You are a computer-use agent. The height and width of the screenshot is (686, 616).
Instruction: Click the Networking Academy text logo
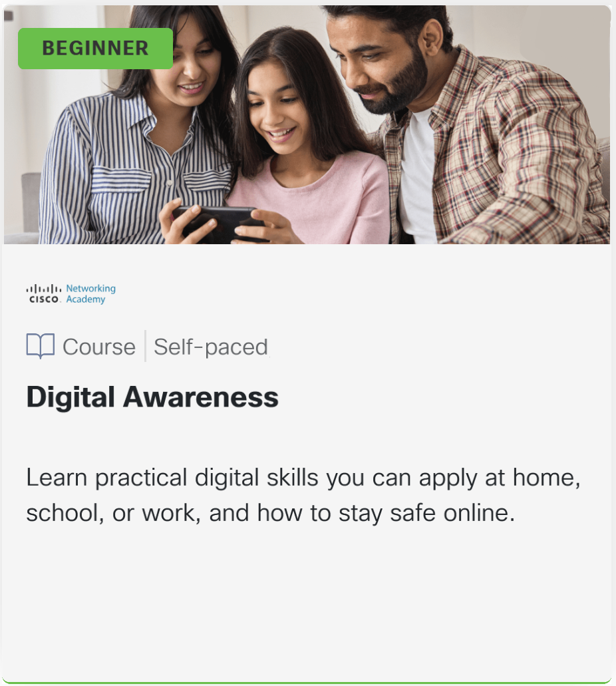click(90, 293)
